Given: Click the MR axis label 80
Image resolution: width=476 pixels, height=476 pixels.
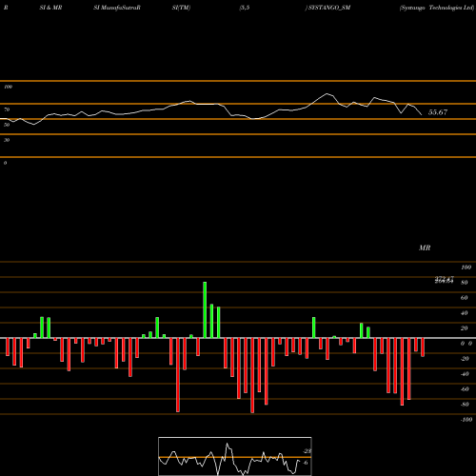Looking at the screenshot, I should [x=465, y=283].
